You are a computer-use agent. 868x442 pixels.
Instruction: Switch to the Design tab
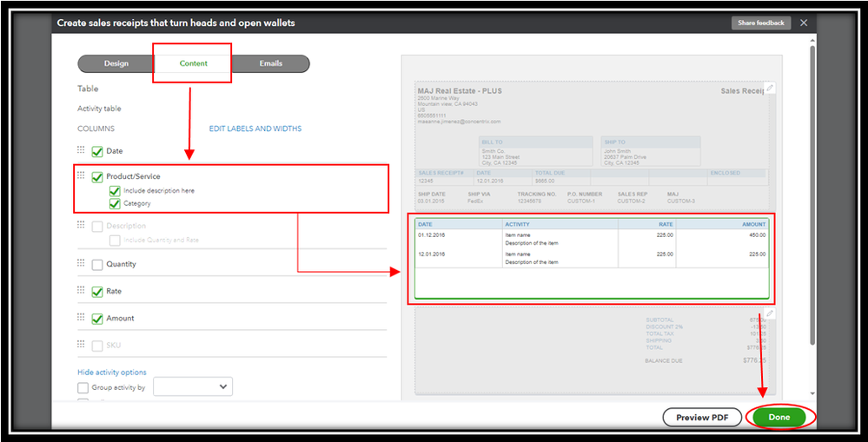[116, 63]
